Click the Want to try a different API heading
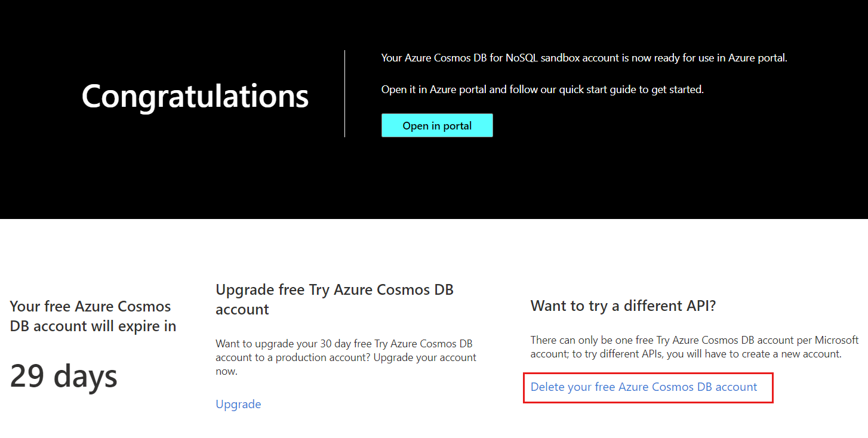Image resolution: width=868 pixels, height=438 pixels. [623, 306]
